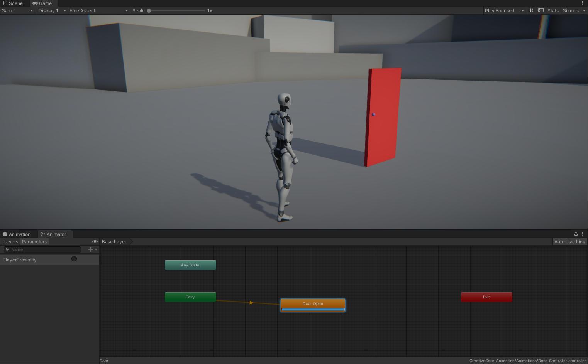Open Animator panel kebab options menu
Screen dimensions: 588x364
(583, 234)
